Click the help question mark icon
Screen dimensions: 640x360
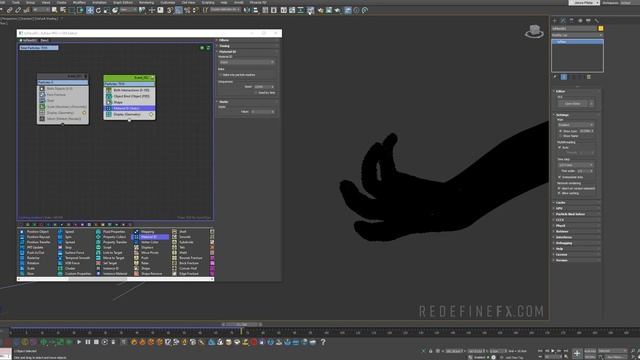coord(323,342)
